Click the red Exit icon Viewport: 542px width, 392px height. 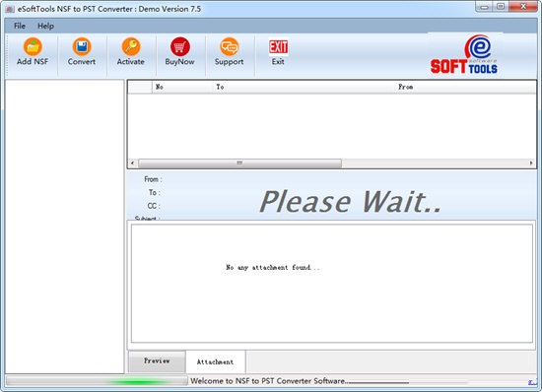click(278, 46)
